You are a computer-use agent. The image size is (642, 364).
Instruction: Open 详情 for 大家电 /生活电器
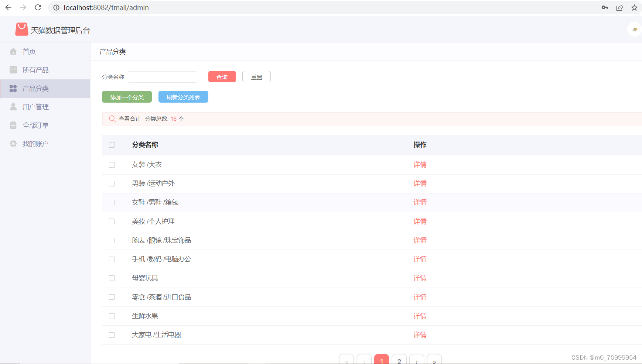click(420, 335)
